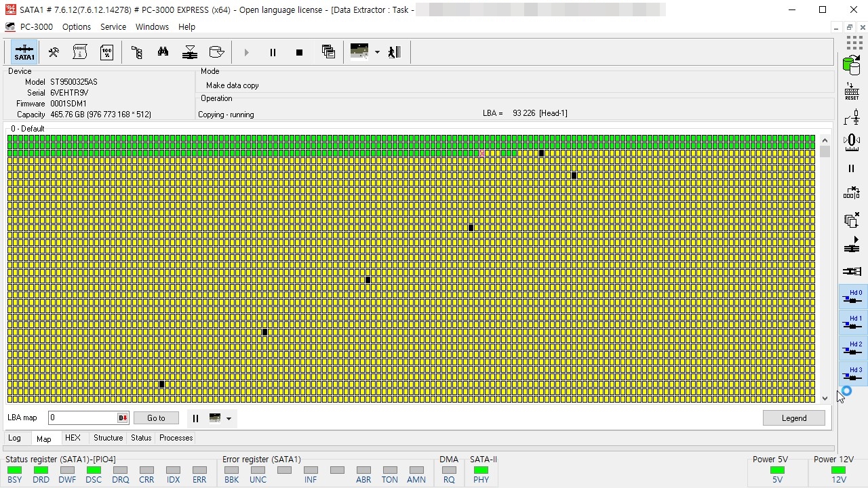Pause the copy task in the top toolbar
The width and height of the screenshot is (868, 488).
point(273,52)
